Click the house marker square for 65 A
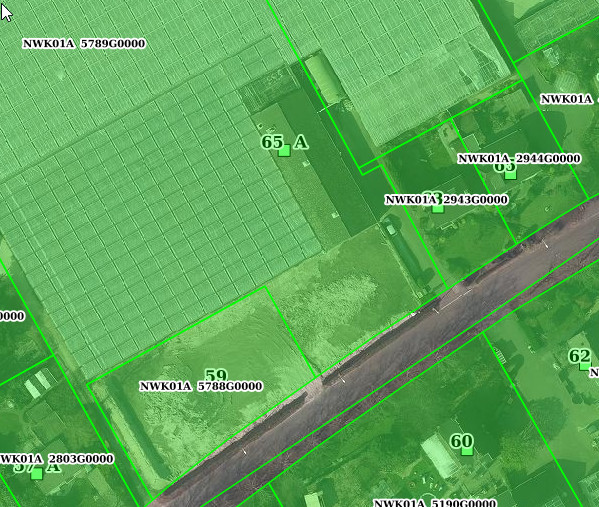 [x=284, y=151]
